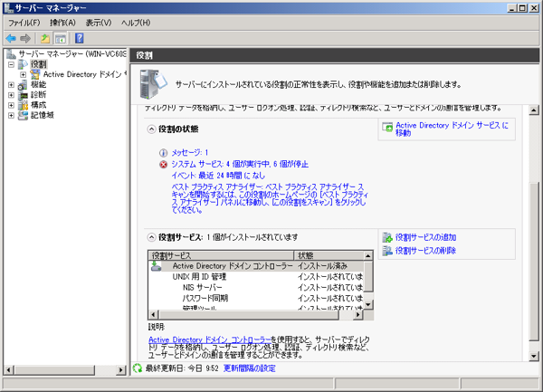Click the 機能 tree node icon

23,84
